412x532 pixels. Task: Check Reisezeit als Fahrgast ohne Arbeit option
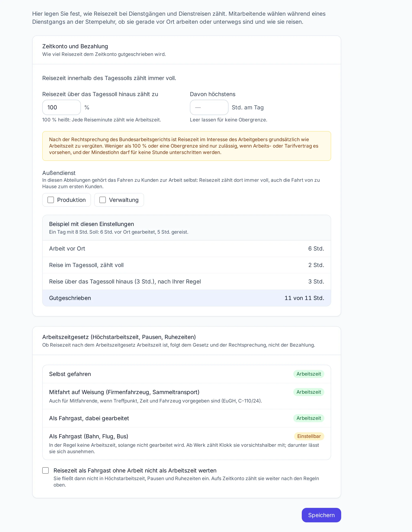tap(46, 470)
